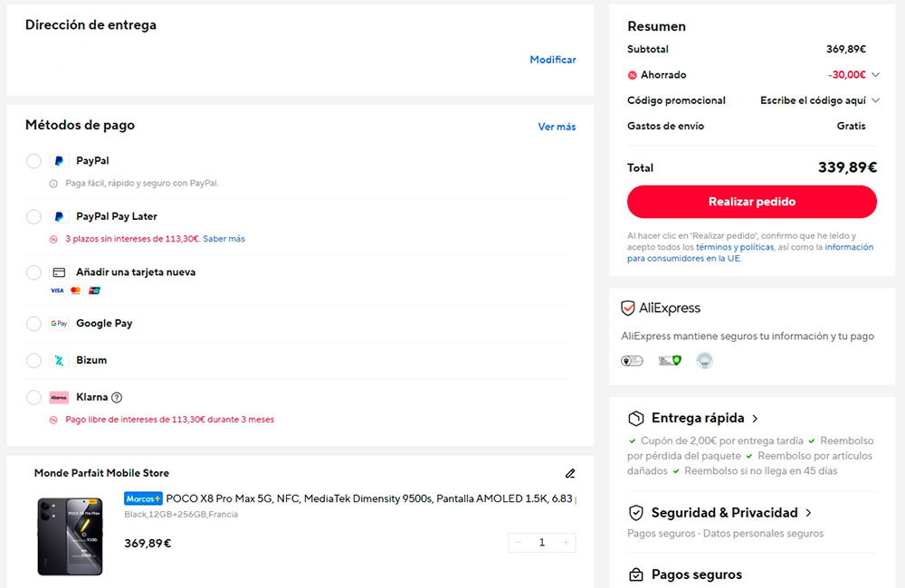905x588 pixels.
Task: Click the round blue certification badge
Action: [x=705, y=361]
